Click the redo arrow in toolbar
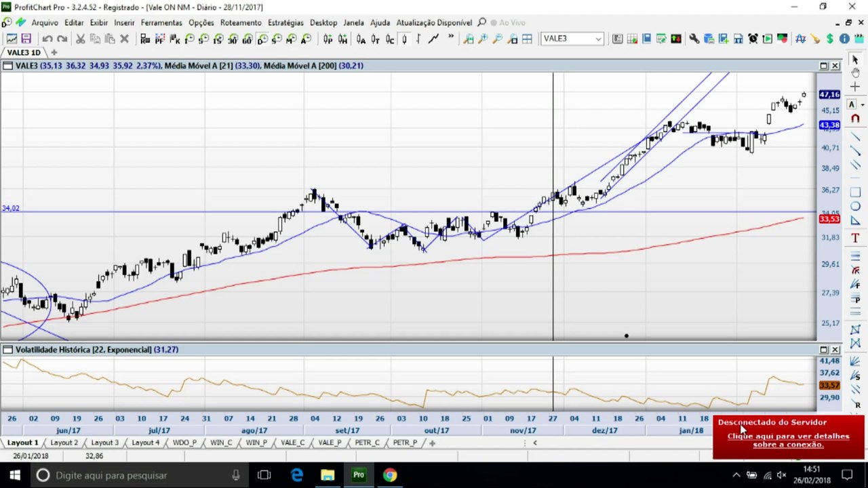Image resolution: width=868 pixels, height=488 pixels. pyautogui.click(x=62, y=39)
